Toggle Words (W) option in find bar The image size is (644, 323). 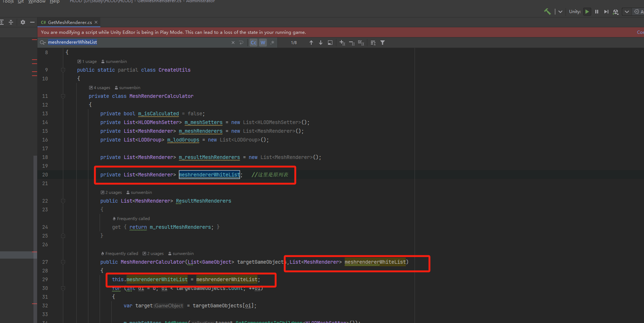(x=263, y=43)
